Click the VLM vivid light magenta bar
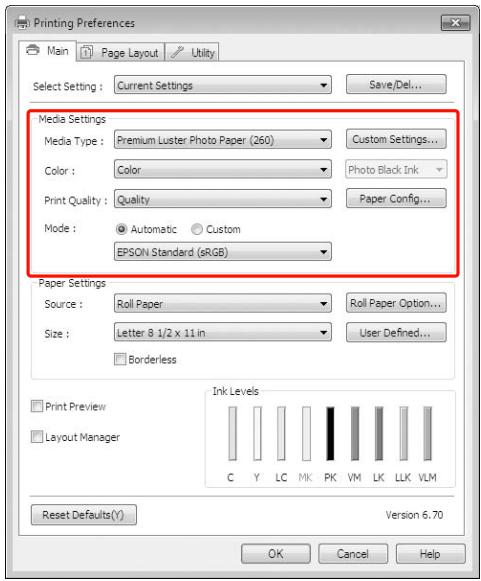 [x=428, y=433]
